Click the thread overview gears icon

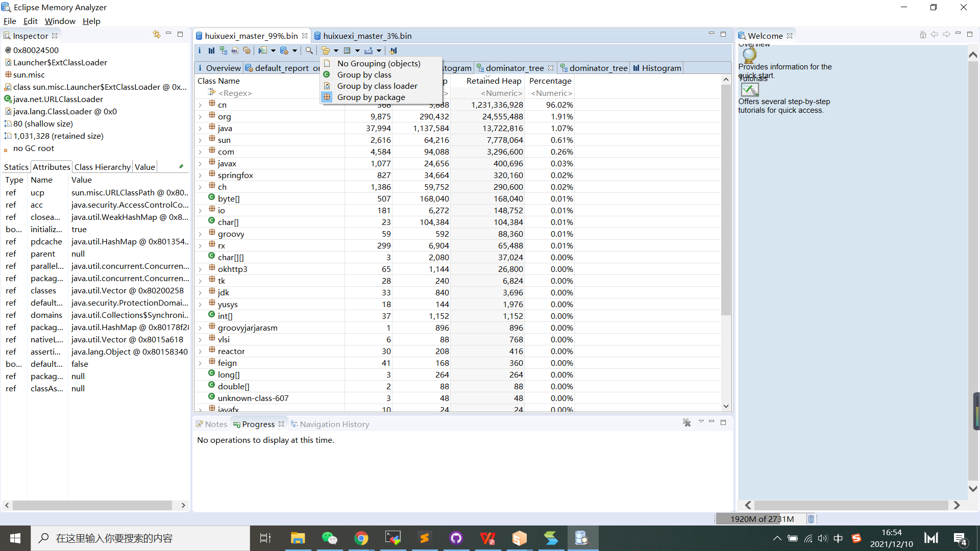[x=247, y=51]
